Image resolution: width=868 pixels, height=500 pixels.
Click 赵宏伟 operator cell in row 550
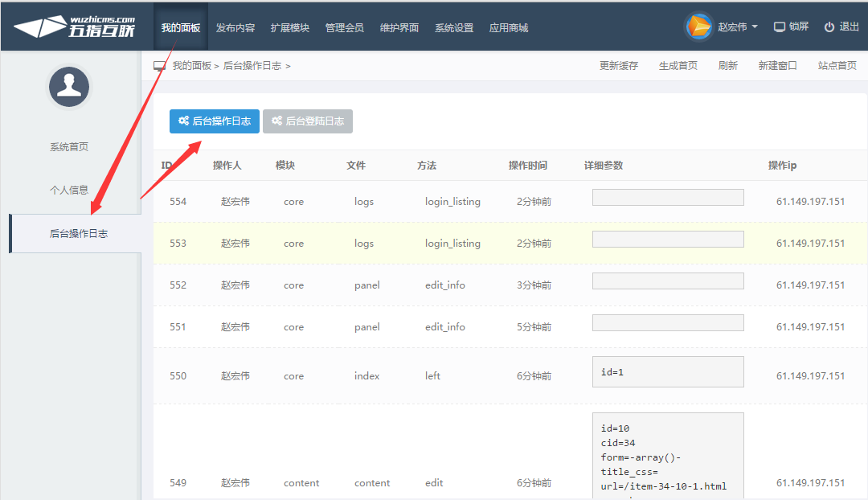[235, 376]
